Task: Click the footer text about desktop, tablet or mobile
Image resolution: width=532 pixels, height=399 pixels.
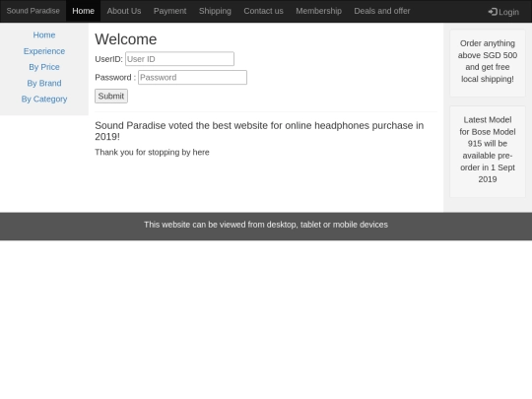Action: 266,225
